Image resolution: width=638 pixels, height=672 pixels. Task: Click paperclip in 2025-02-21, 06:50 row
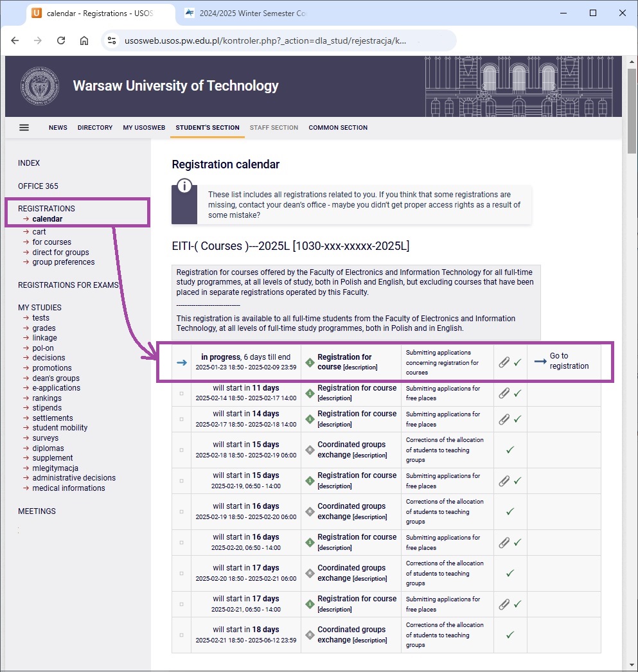coord(504,605)
